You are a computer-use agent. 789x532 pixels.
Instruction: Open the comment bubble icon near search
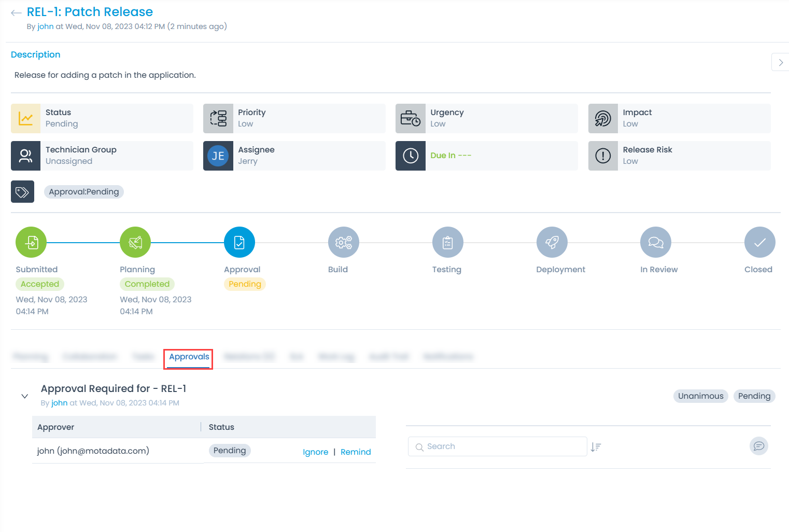coord(758,446)
